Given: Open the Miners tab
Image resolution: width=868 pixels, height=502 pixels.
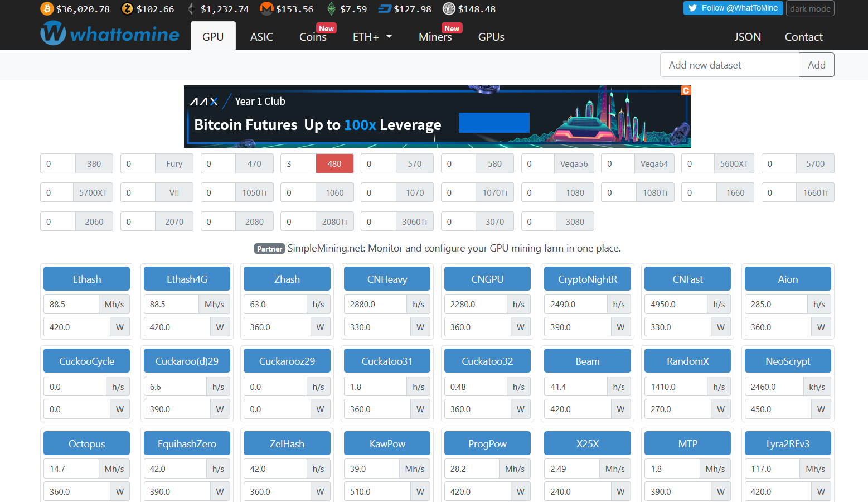Looking at the screenshot, I should click(435, 37).
